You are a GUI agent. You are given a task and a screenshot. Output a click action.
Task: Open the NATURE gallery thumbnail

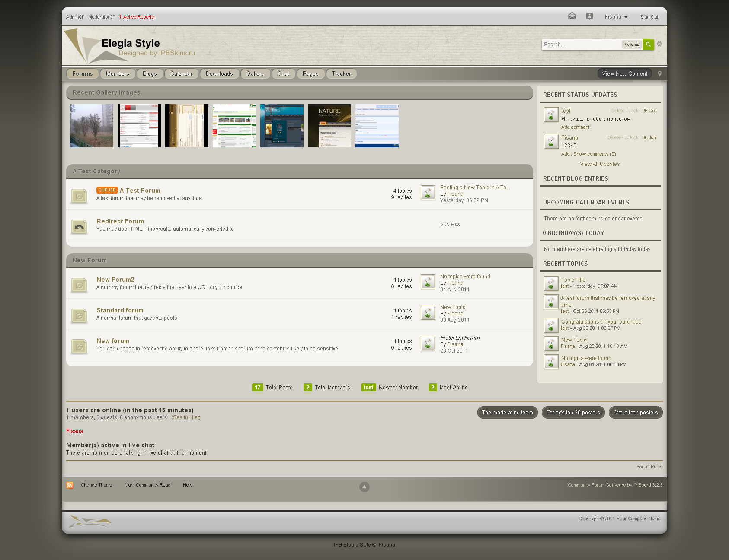point(329,126)
